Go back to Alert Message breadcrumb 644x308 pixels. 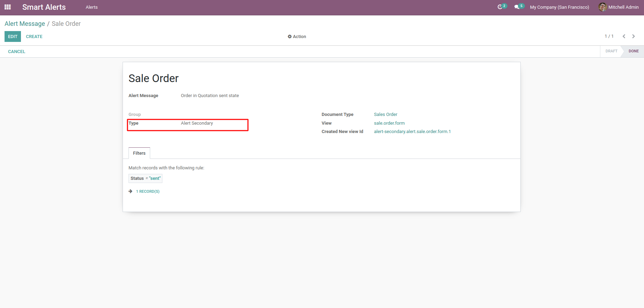pyautogui.click(x=25, y=24)
